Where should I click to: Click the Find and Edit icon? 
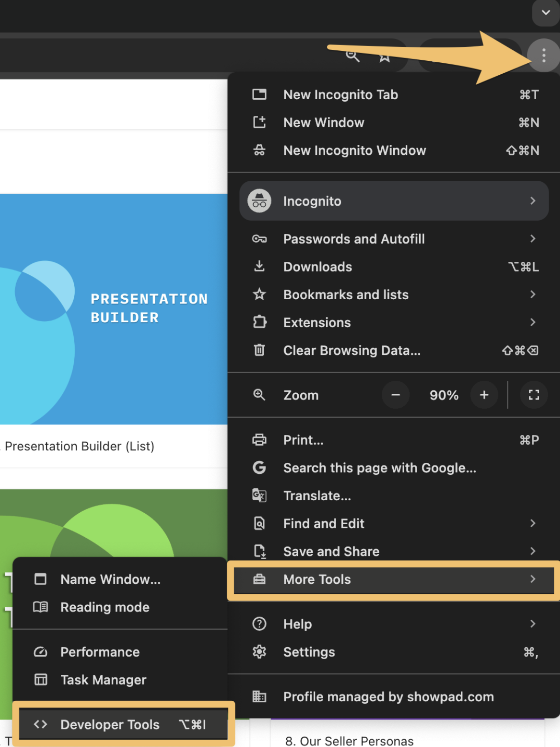tap(259, 523)
